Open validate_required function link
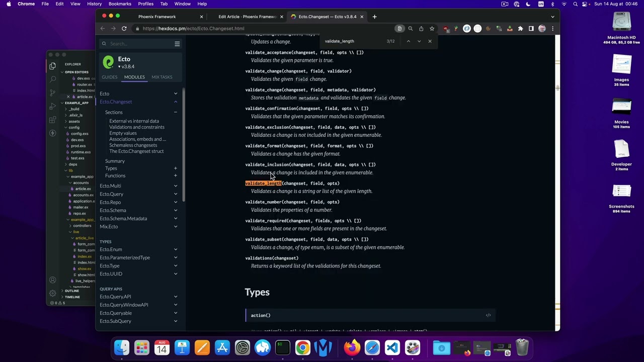The width and height of the screenshot is (644, 362). pyautogui.click(x=303, y=221)
